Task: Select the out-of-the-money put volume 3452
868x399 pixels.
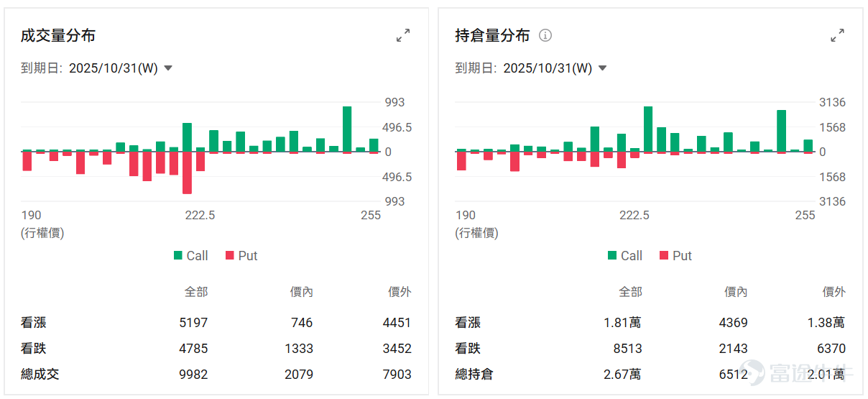Action: 397,349
